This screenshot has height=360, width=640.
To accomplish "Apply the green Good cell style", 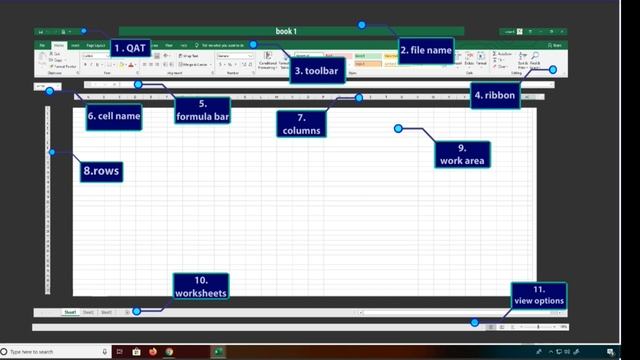I will 368,56.
